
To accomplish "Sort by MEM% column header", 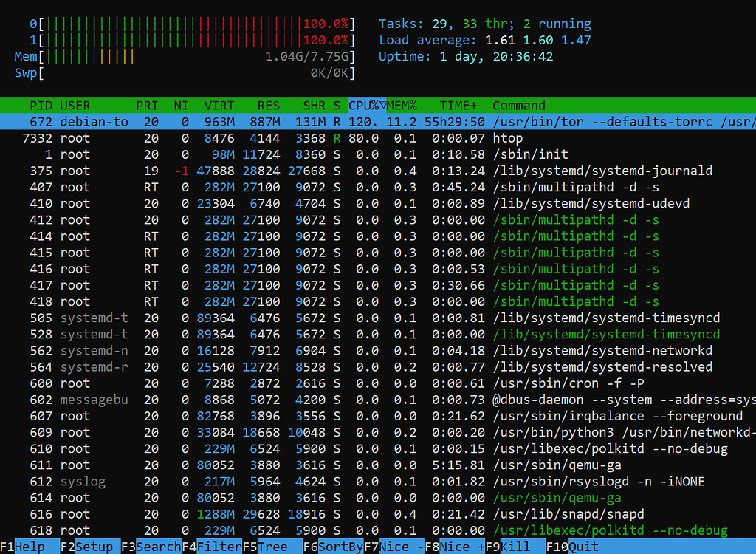I will pos(402,106).
